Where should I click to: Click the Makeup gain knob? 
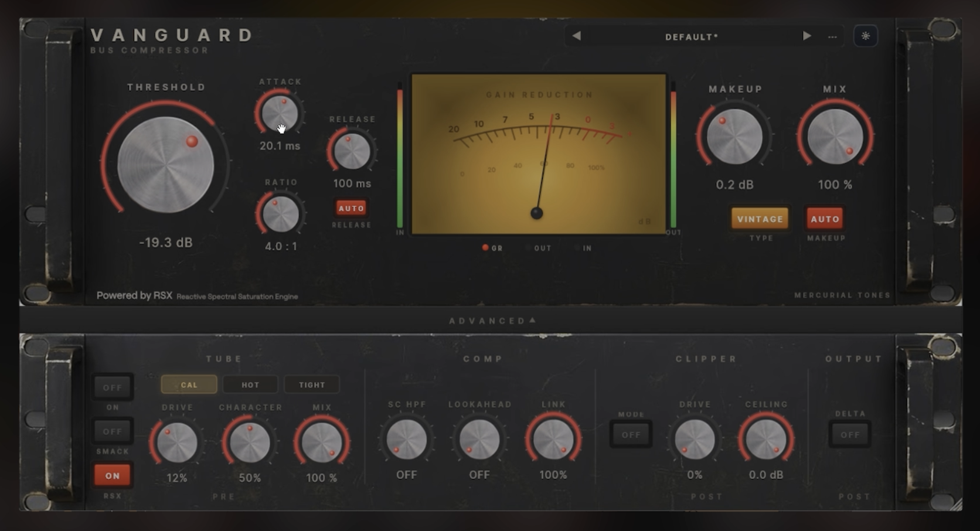click(x=734, y=137)
